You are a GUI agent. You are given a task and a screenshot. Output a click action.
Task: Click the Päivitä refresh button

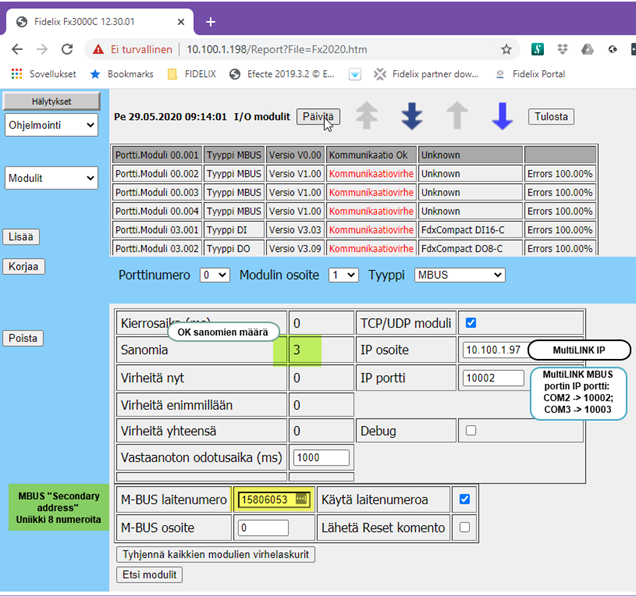(318, 116)
